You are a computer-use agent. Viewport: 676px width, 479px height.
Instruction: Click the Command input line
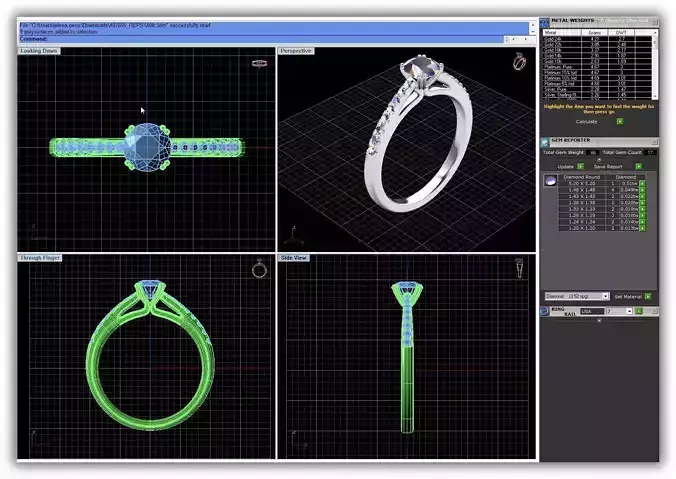[262, 39]
